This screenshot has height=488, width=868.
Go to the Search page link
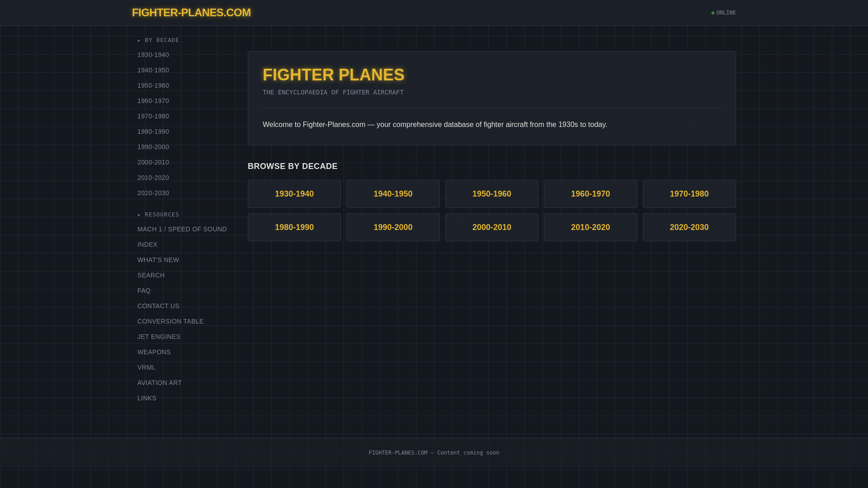[x=151, y=275]
